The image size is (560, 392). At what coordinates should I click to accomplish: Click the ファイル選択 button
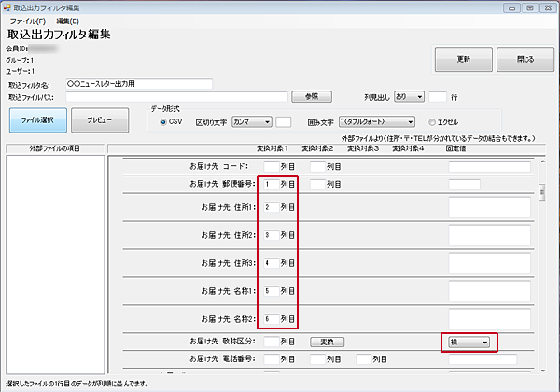pyautogui.click(x=37, y=121)
